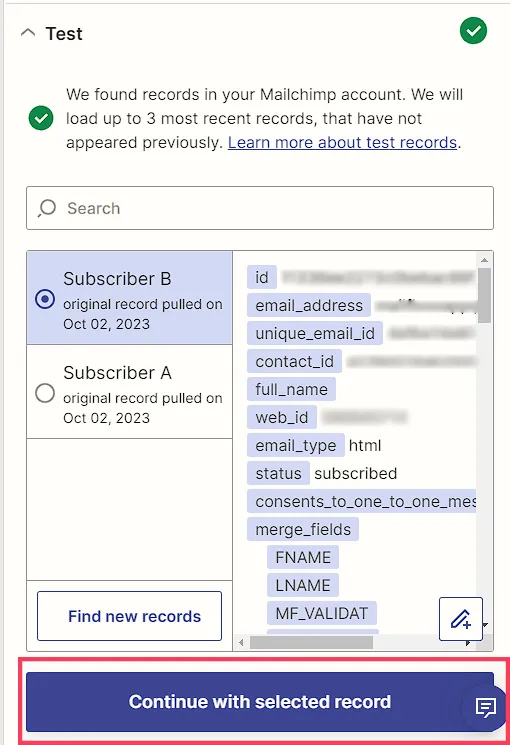Select Subscriber A radio button
The width and height of the screenshot is (510, 745).
[45, 393]
